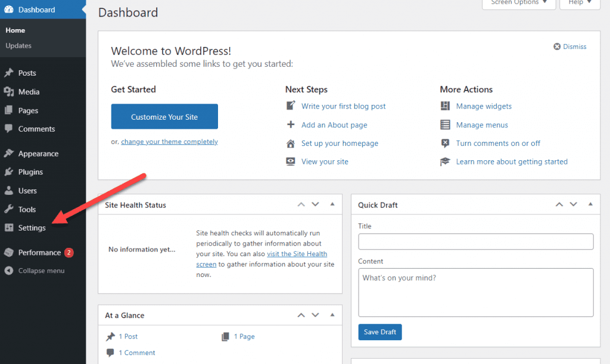Open the Manage widgets link
Viewport: 610px width, 364px height.
[484, 106]
